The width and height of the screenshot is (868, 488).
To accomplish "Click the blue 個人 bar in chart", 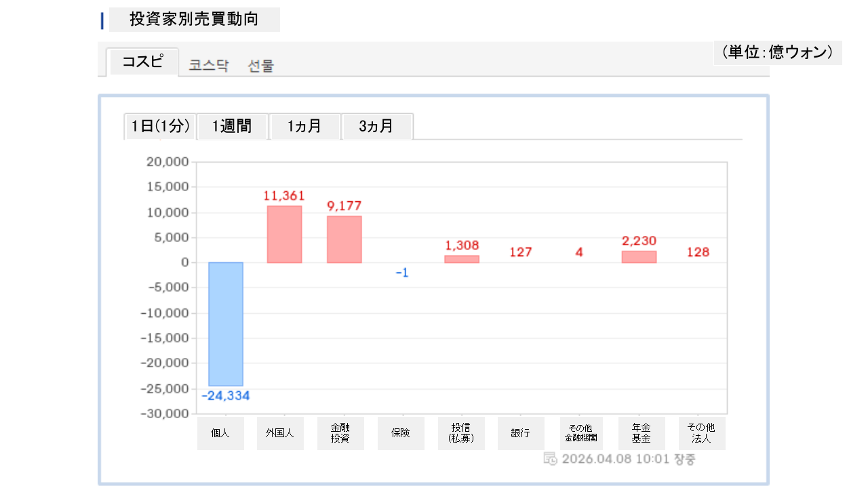I will point(225,324).
